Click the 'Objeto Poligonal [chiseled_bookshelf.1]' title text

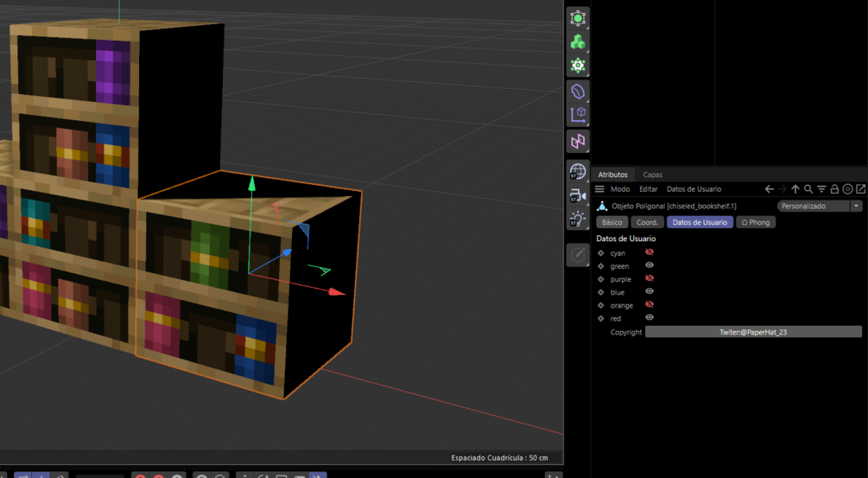(x=674, y=206)
